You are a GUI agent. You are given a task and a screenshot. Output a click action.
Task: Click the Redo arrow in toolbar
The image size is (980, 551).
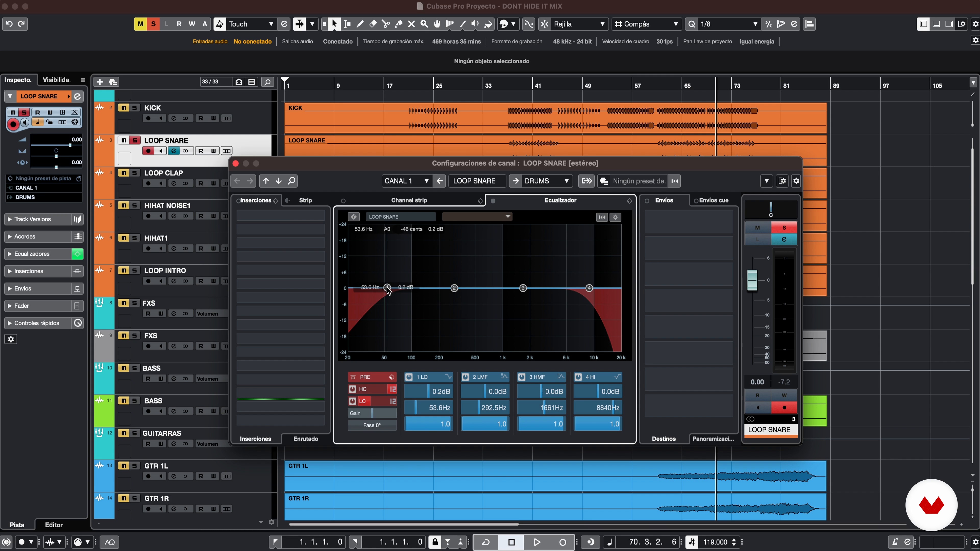click(x=22, y=24)
